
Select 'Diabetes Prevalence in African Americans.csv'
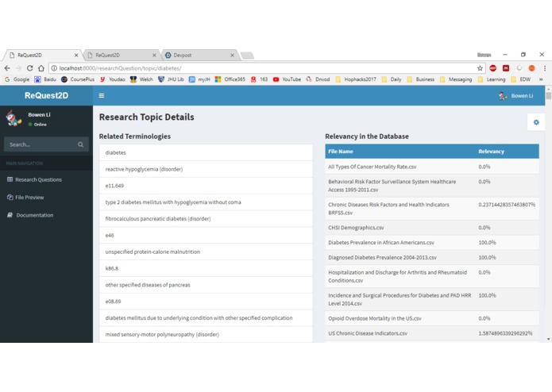432,243
